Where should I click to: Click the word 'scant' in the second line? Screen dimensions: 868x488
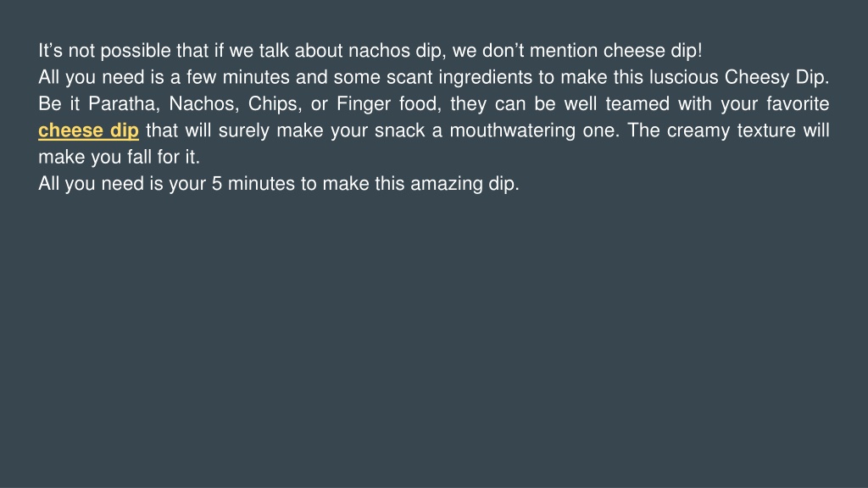(409, 77)
